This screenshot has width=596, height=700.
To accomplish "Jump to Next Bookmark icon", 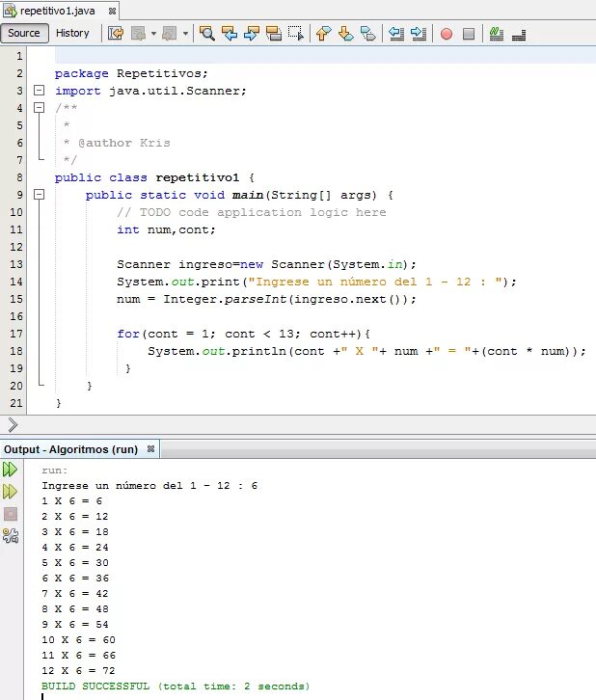I will click(x=345, y=34).
